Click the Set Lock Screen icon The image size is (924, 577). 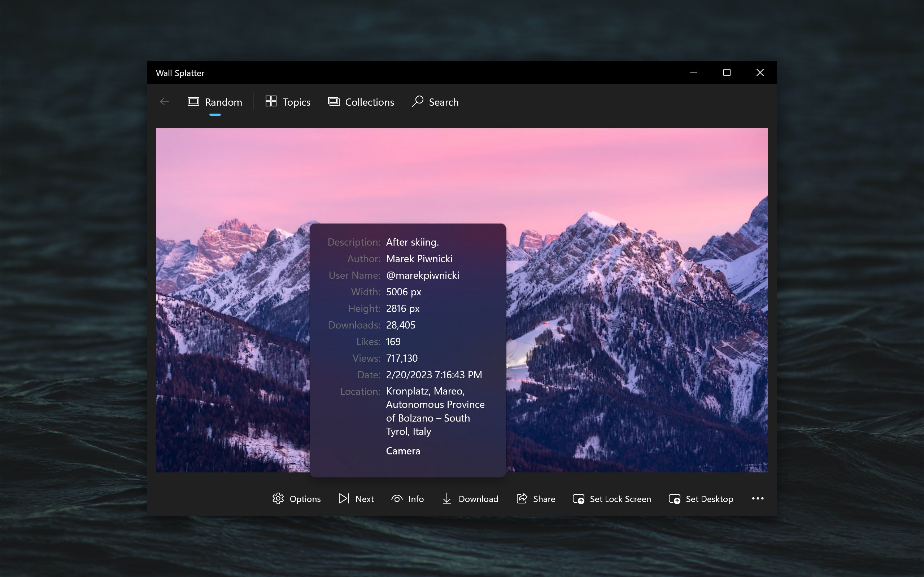click(x=578, y=499)
